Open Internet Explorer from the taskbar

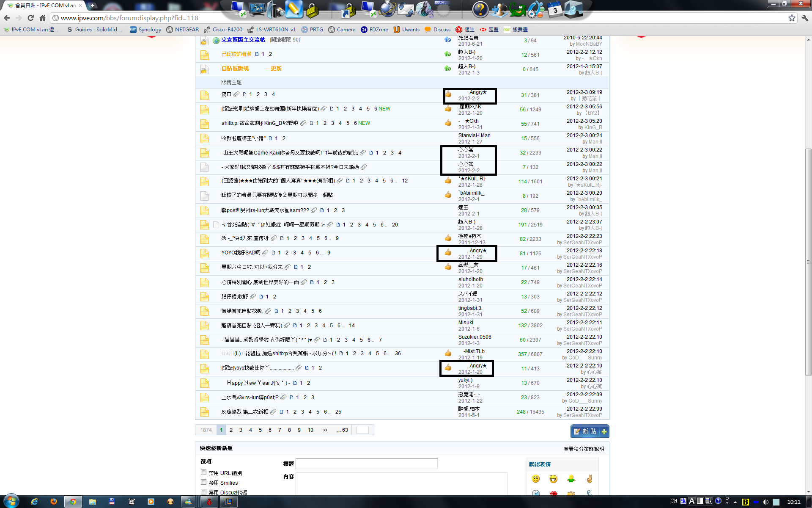click(x=34, y=502)
